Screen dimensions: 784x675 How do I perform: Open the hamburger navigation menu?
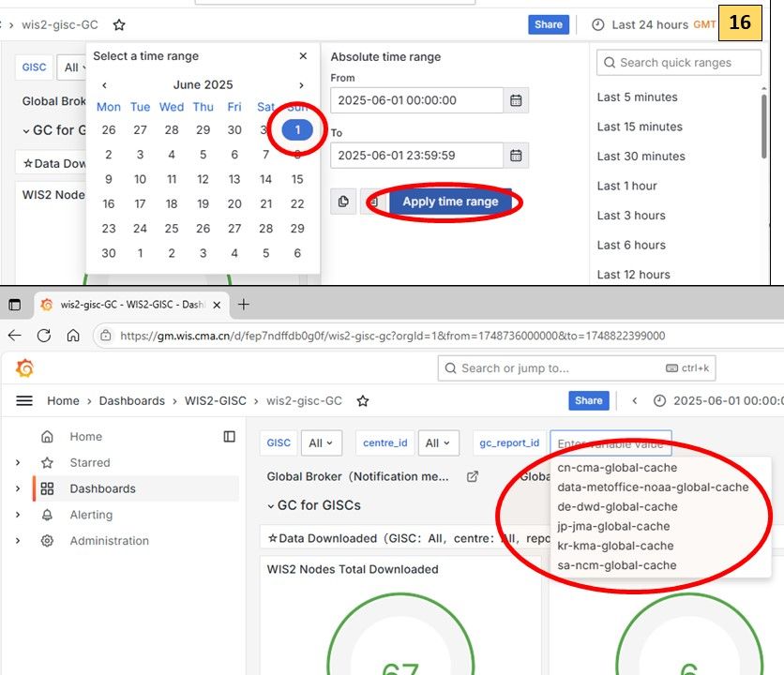25,400
